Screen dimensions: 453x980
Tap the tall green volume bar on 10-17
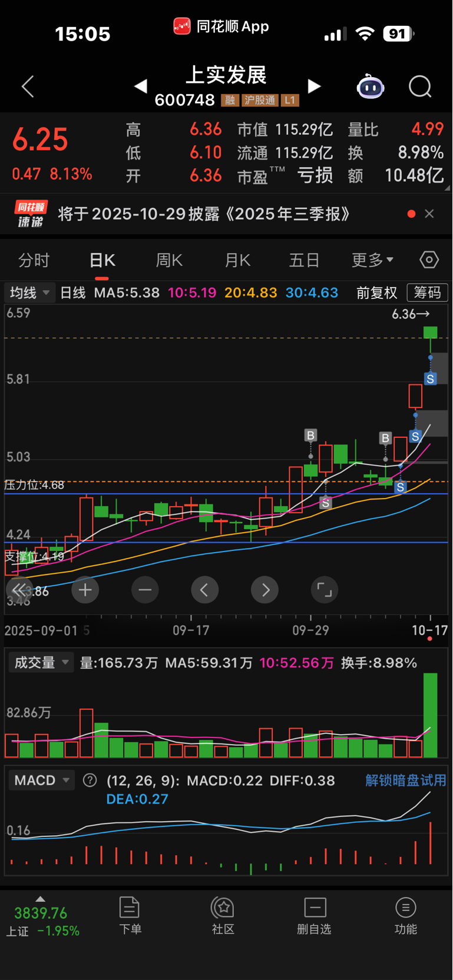(431, 715)
